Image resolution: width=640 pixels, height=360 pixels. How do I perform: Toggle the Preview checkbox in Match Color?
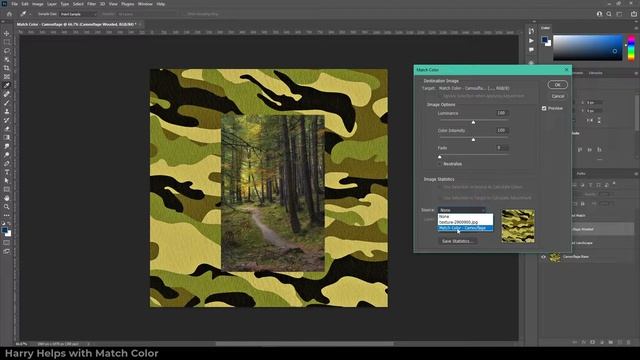tap(544, 109)
